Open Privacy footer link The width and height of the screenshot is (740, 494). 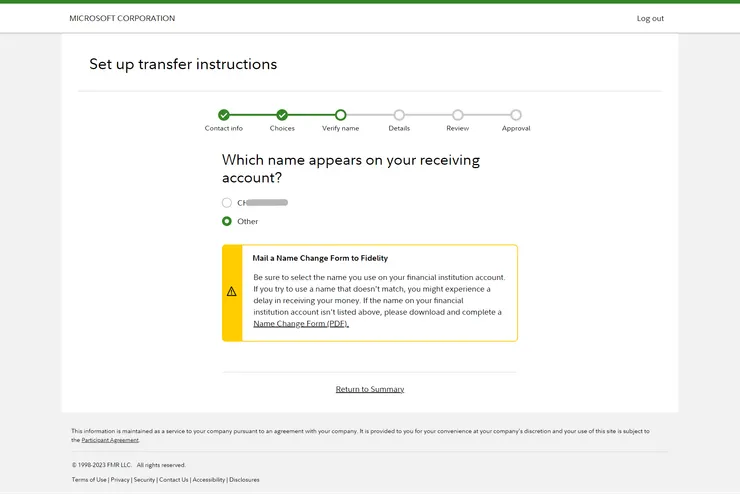coord(120,480)
